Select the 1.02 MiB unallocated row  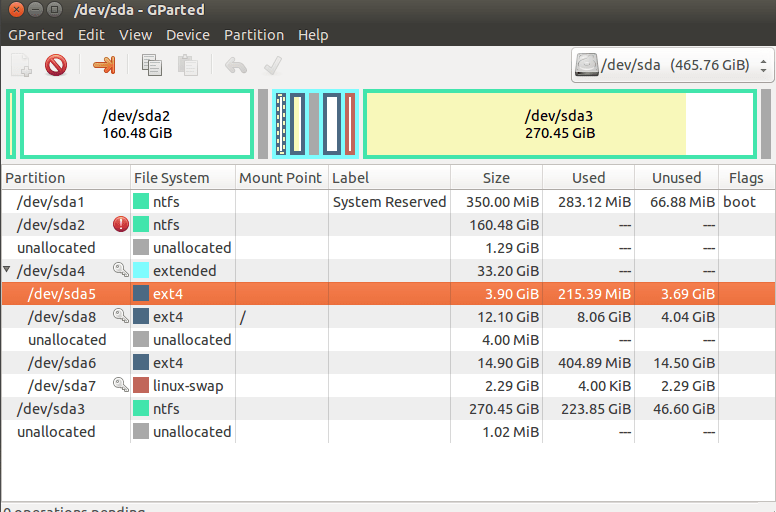point(388,431)
